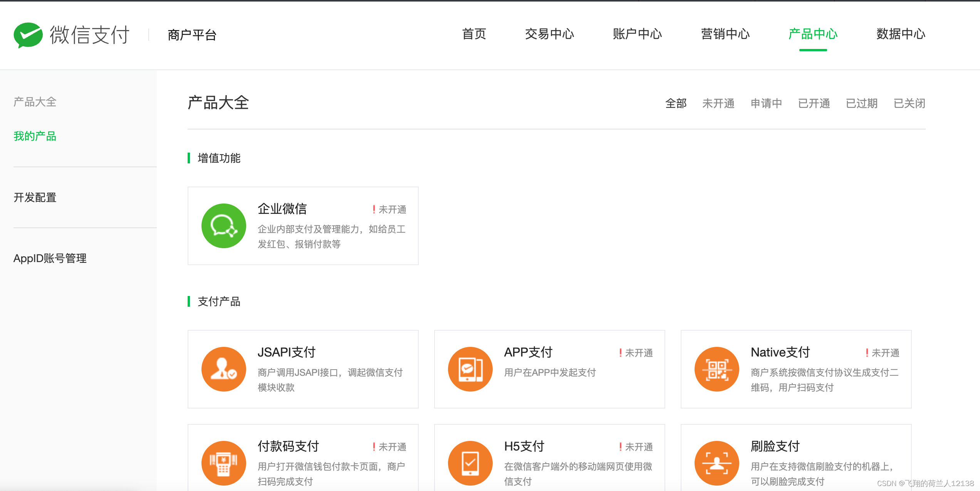Viewport: 980px width, 491px height.
Task: Open the 交易中心 navigation menu
Action: pos(549,34)
